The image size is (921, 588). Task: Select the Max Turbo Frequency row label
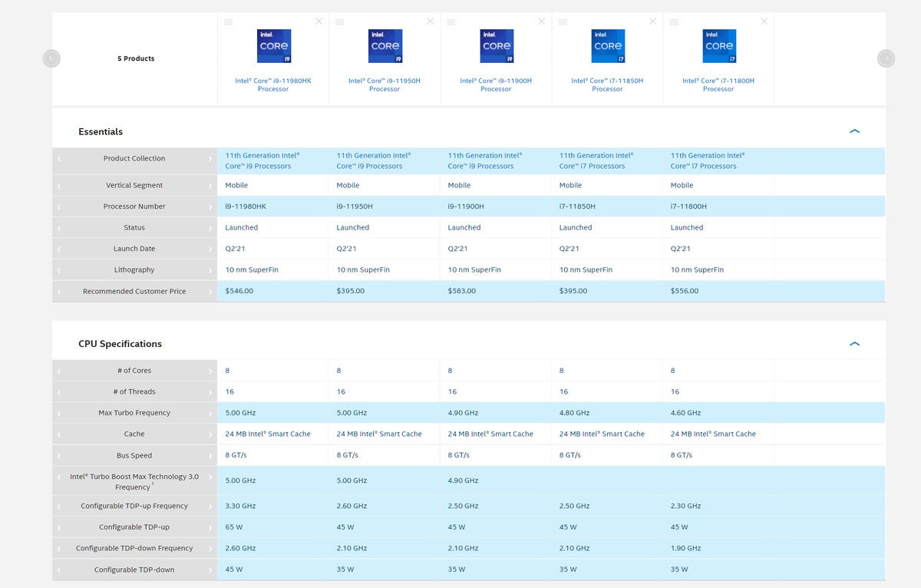(x=134, y=413)
